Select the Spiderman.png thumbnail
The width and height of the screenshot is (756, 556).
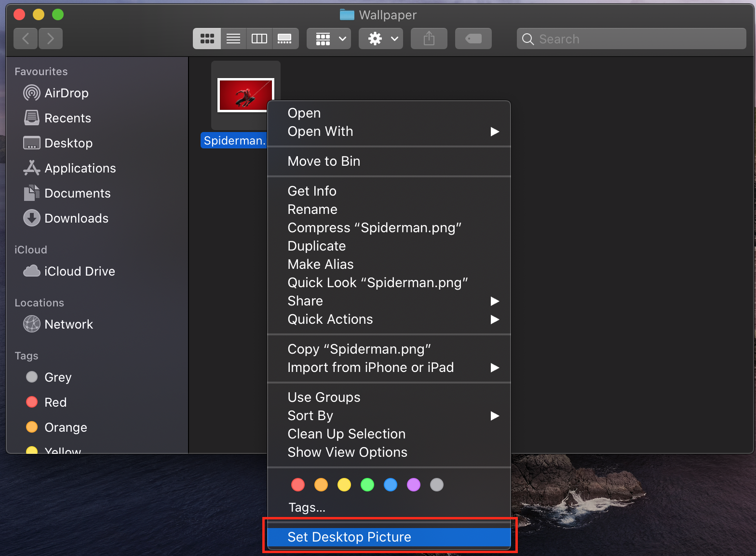point(246,95)
